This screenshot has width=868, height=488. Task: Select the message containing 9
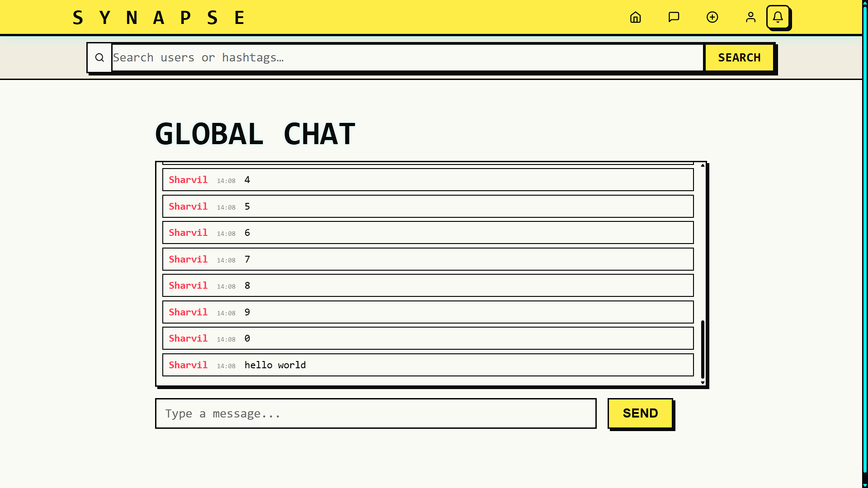point(428,312)
